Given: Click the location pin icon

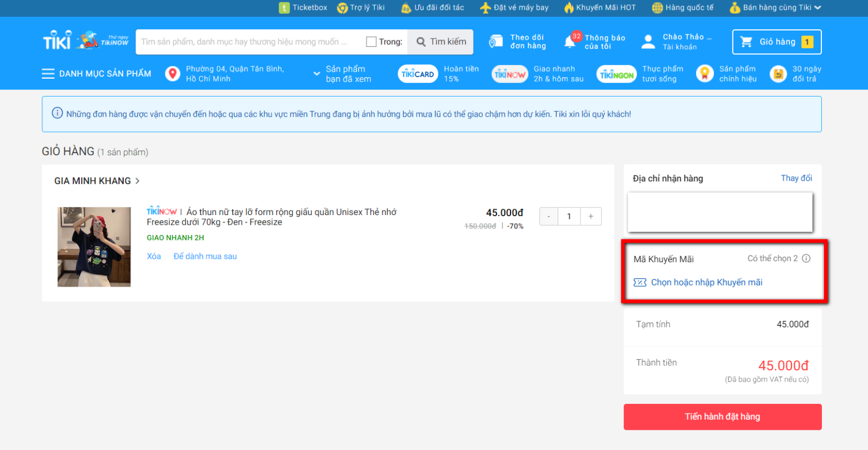Looking at the screenshot, I should coord(173,74).
